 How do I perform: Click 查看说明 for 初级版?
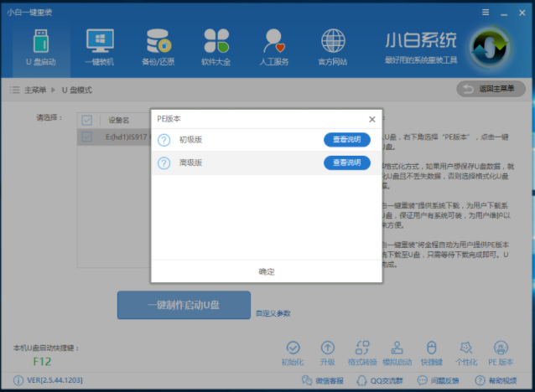(347, 140)
